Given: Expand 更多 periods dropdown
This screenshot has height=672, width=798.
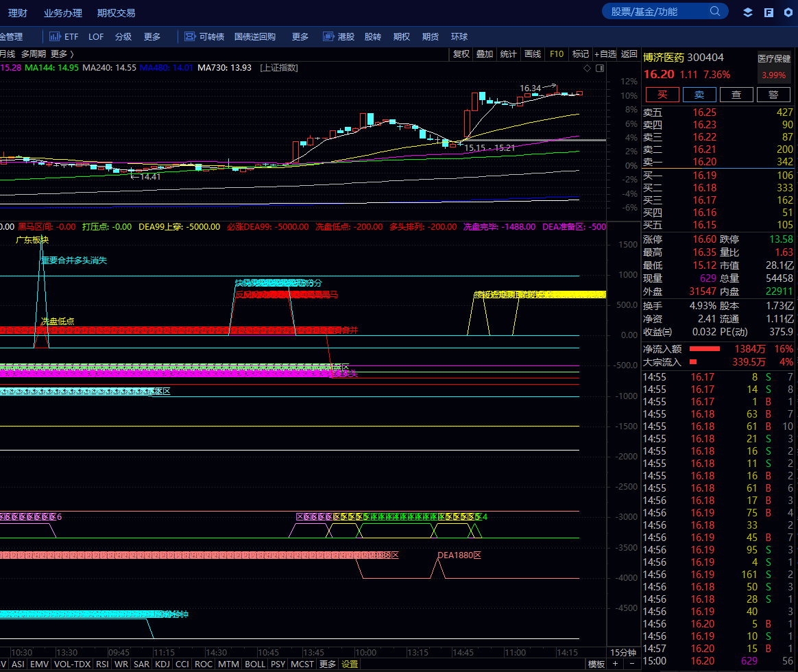Looking at the screenshot, I should tap(62, 54).
